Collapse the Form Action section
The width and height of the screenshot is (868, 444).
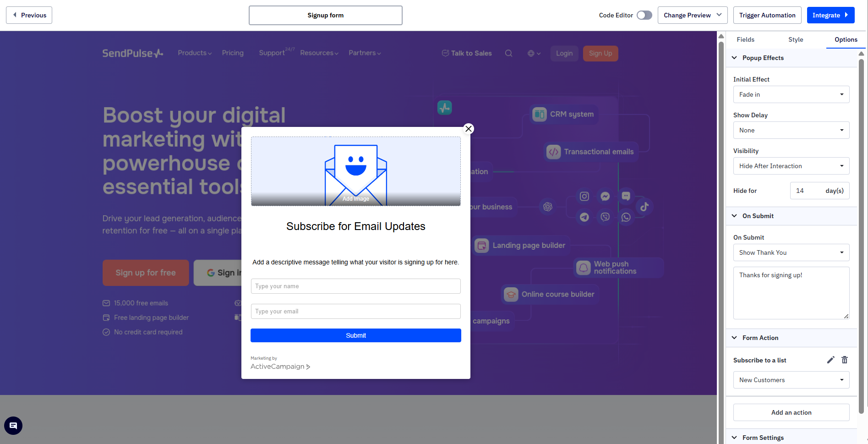pyautogui.click(x=734, y=338)
